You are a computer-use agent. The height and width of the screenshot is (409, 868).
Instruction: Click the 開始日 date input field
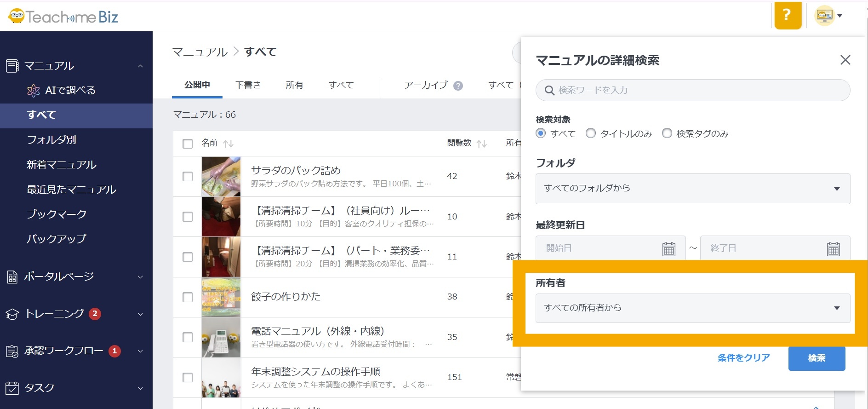tap(610, 248)
